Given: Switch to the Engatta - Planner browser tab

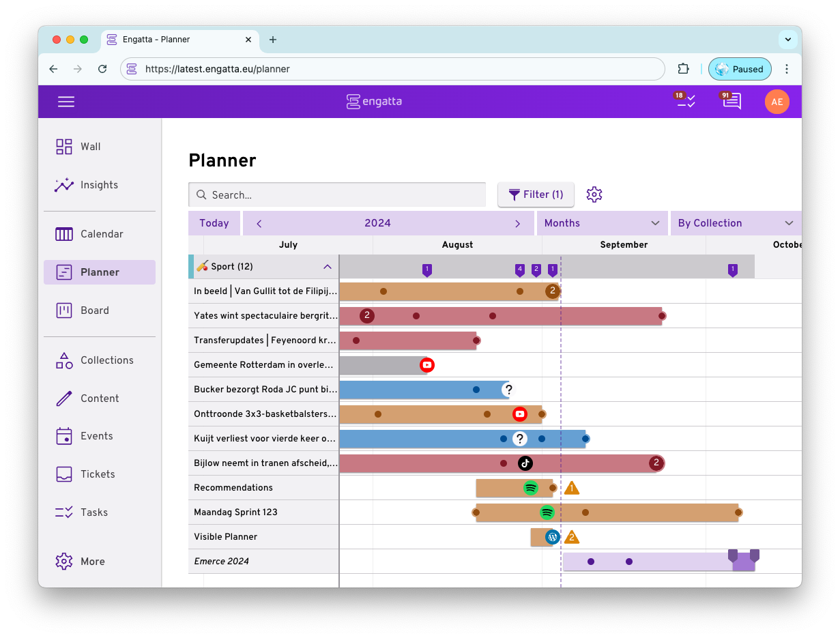Looking at the screenshot, I should (179, 40).
